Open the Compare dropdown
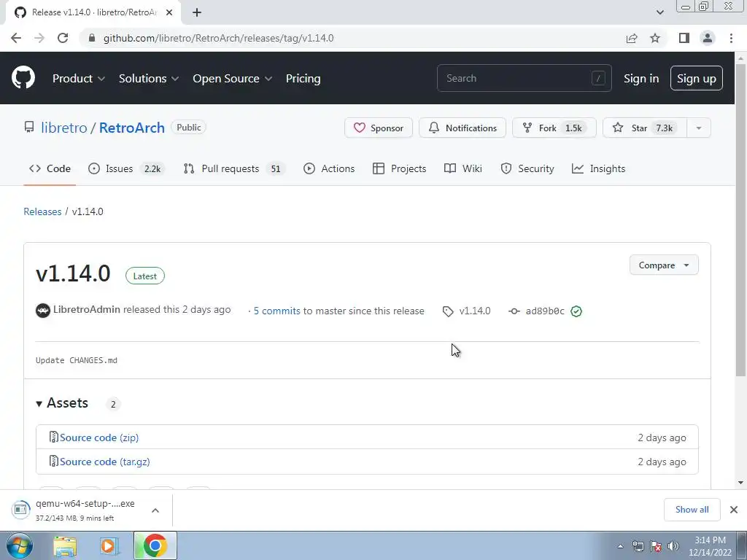Image resolution: width=747 pixels, height=560 pixels. (x=664, y=265)
